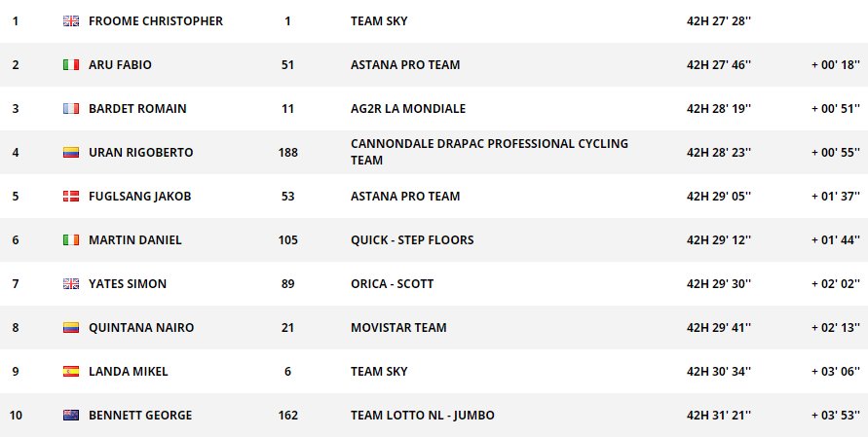Click the Italian flag next to Aru Fabio
The image size is (868, 437).
pyautogui.click(x=70, y=65)
